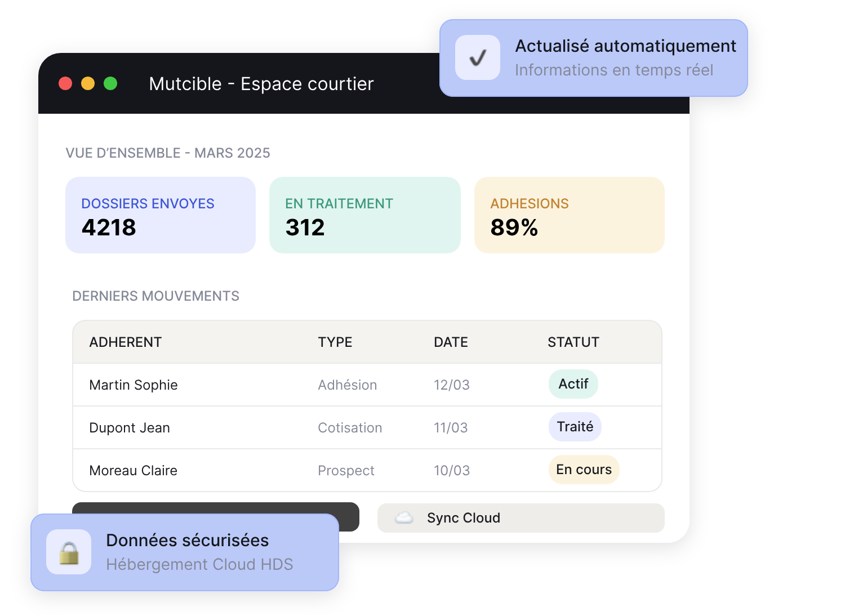This screenshot has width=854, height=616.
Task: Click the padlock icon in Données sécurisées card
Action: [69, 552]
